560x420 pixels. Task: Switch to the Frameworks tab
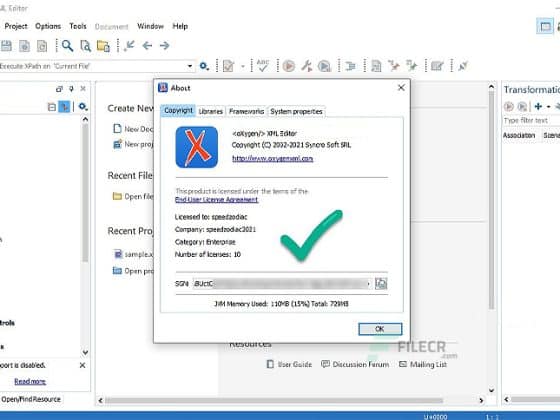pyautogui.click(x=246, y=111)
